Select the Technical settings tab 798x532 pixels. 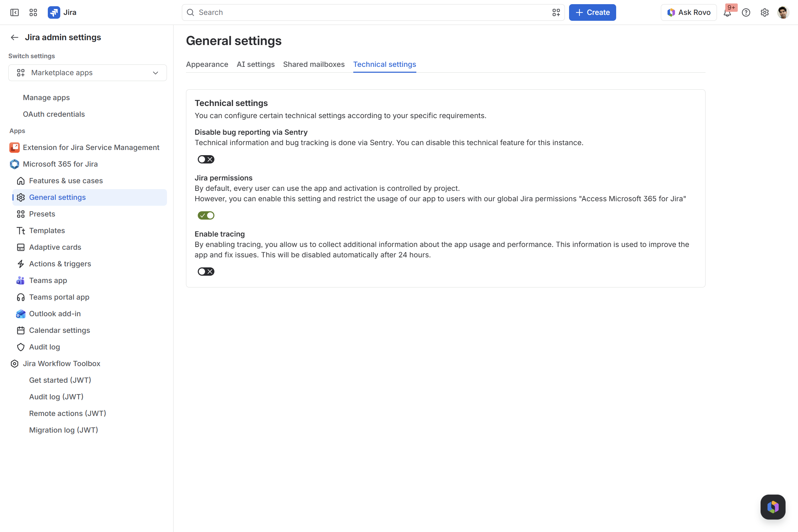pos(384,64)
